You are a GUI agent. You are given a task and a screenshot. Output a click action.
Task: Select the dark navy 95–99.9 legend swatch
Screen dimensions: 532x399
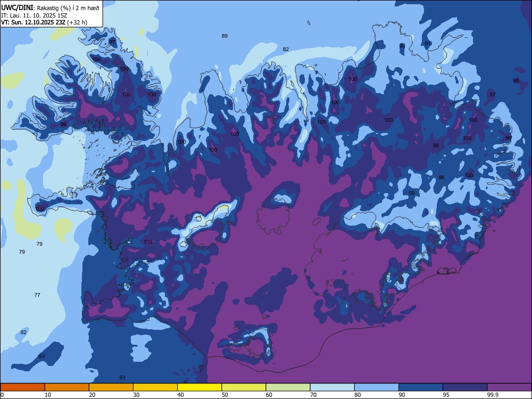pos(465,387)
